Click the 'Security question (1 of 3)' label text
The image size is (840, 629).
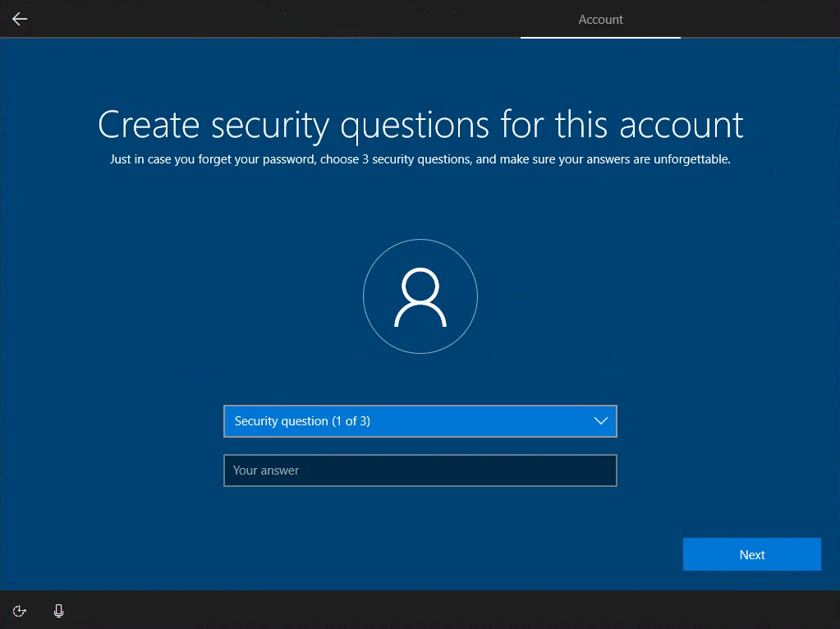coord(302,421)
